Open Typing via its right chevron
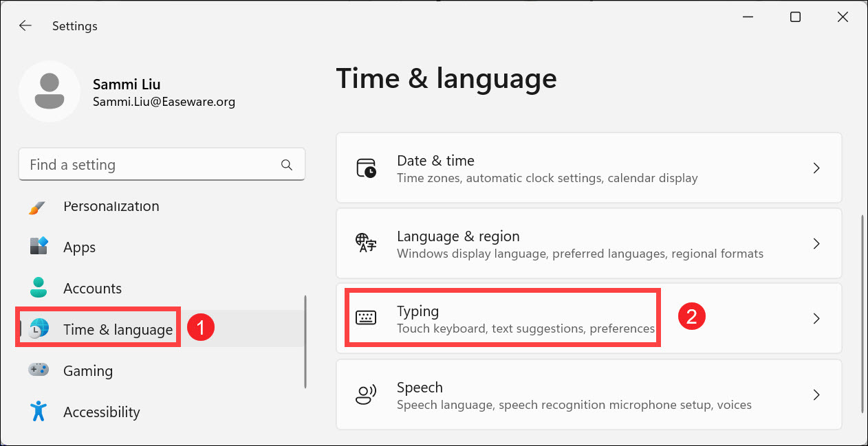Screen dimensions: 868x446 point(816,319)
